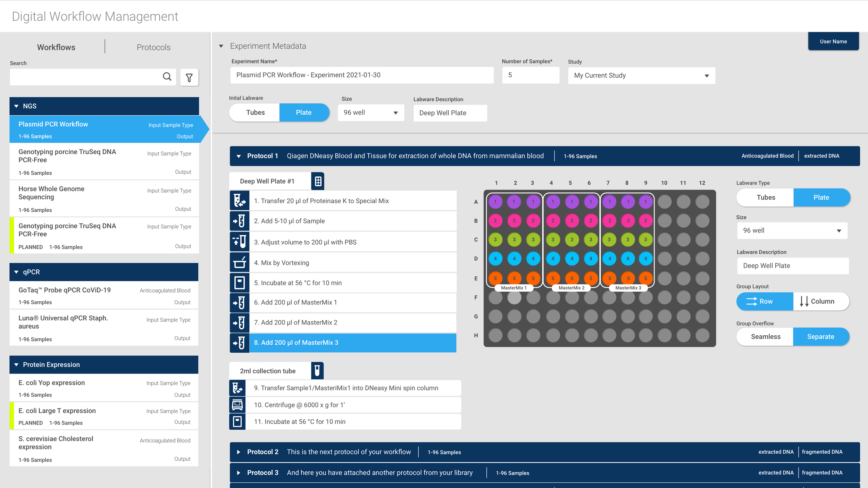
Task: Collapse the qPCR workflow group
Action: coord(16,272)
